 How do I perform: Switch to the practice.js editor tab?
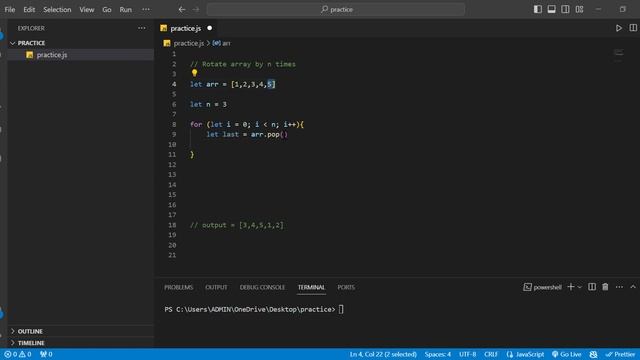click(186, 28)
